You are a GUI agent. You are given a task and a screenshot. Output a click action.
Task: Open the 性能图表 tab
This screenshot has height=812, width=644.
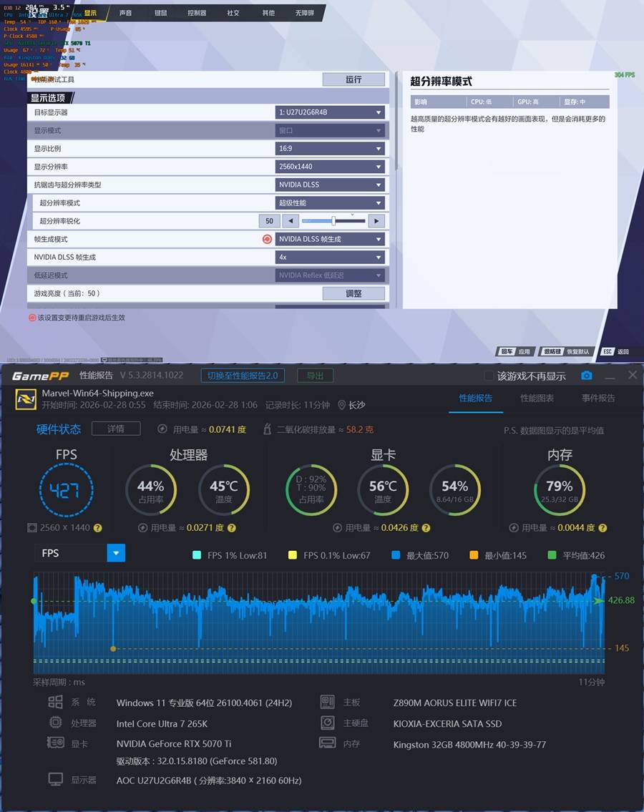(537, 398)
